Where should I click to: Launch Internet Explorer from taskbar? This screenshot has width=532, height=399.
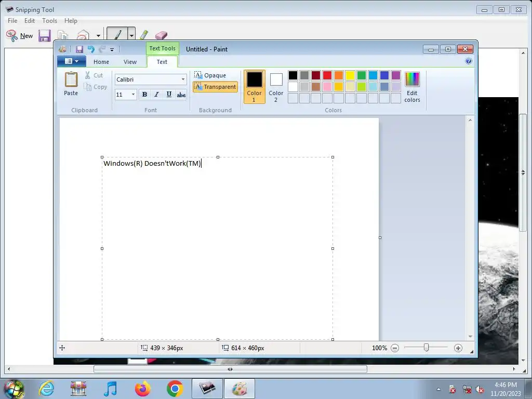tap(46, 389)
